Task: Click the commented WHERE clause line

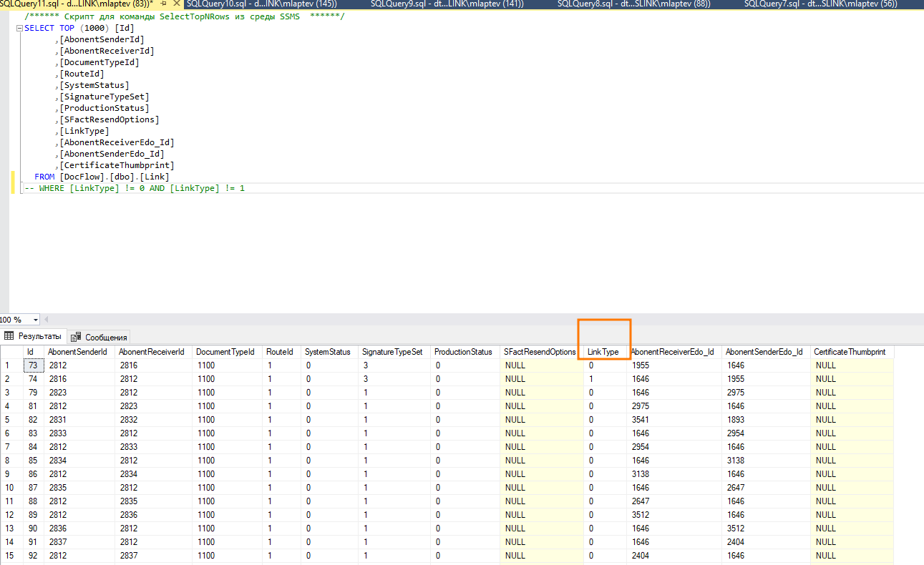Action: tap(136, 188)
